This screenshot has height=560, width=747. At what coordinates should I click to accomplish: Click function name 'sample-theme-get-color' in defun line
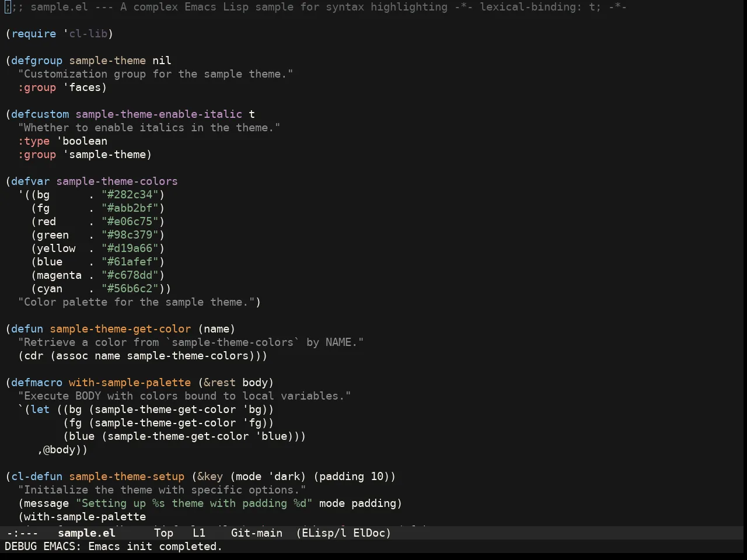pyautogui.click(x=120, y=329)
